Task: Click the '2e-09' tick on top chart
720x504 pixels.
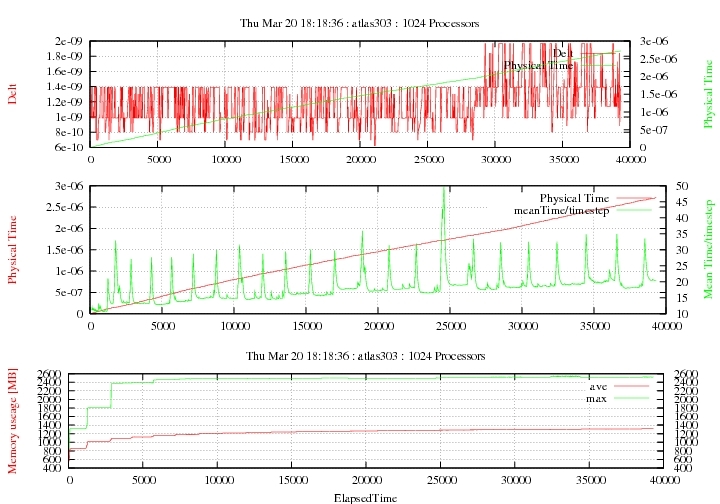Action: pos(68,41)
